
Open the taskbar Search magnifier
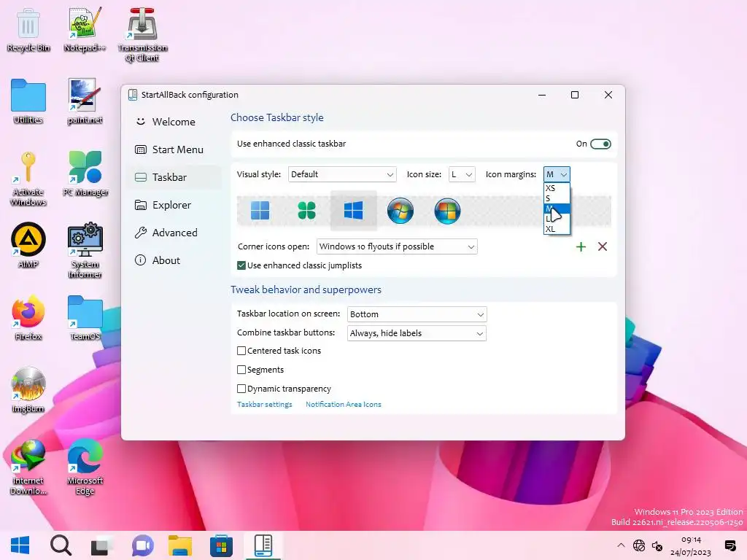pyautogui.click(x=61, y=545)
